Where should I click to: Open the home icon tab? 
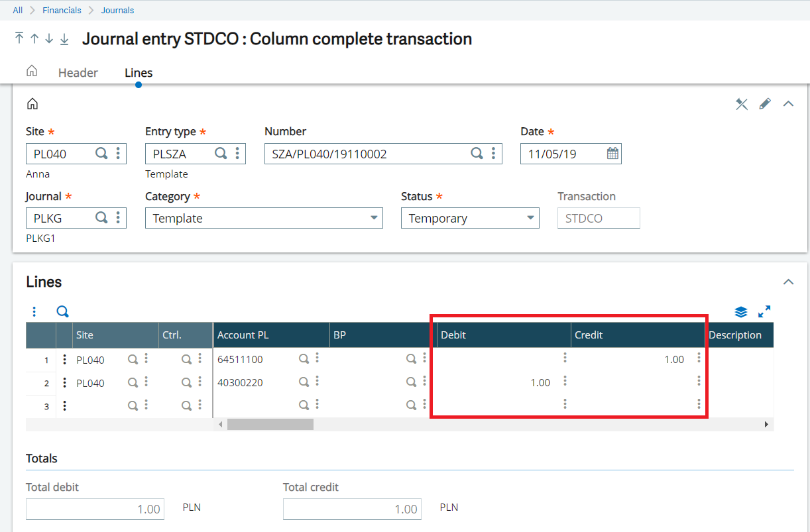[32, 72]
